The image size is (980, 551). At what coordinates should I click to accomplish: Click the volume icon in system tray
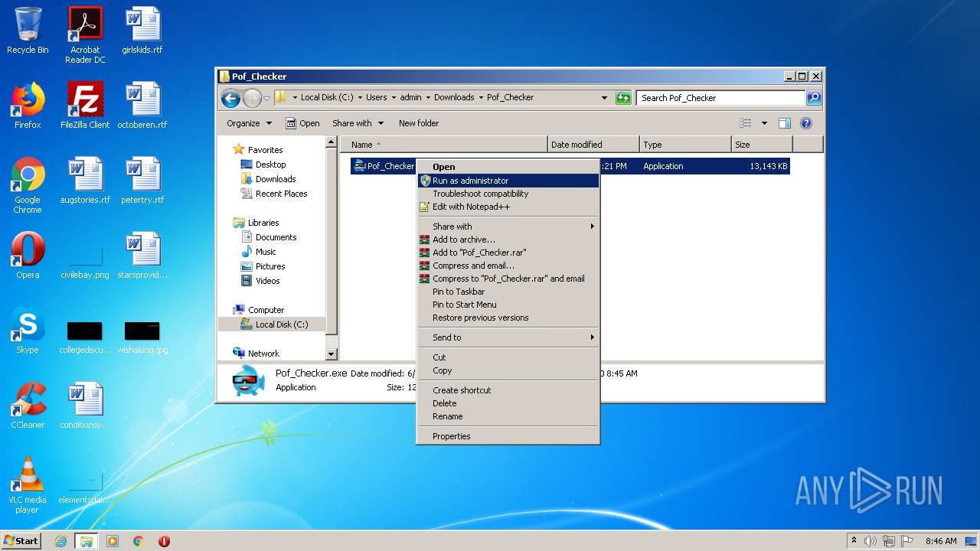(871, 541)
